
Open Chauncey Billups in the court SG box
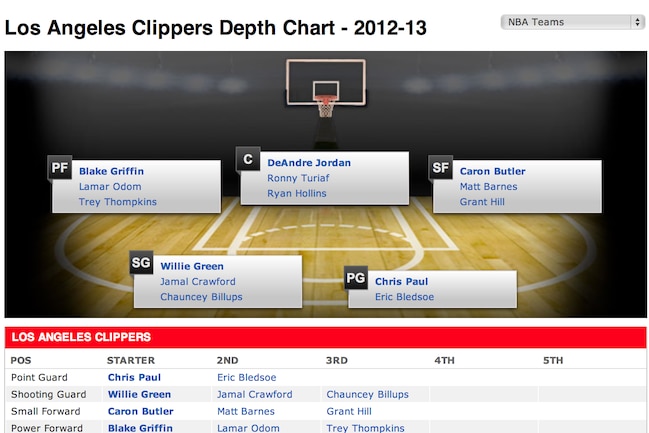(202, 297)
